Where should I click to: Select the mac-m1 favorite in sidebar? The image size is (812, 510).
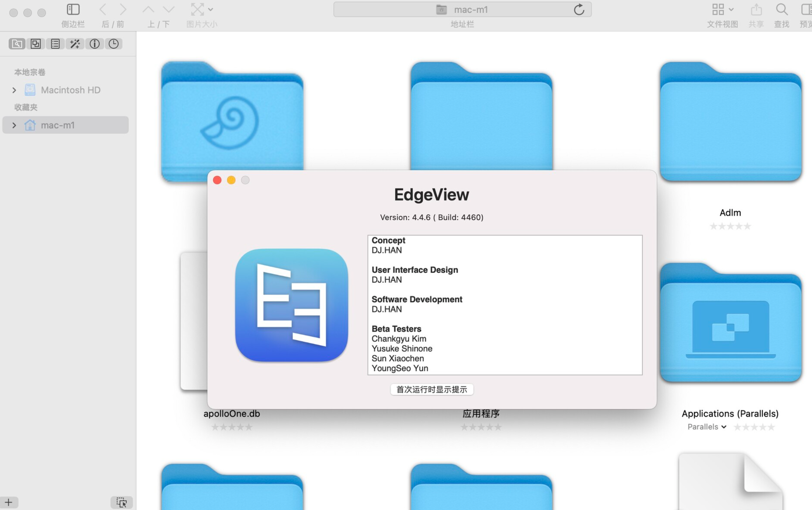(65, 125)
